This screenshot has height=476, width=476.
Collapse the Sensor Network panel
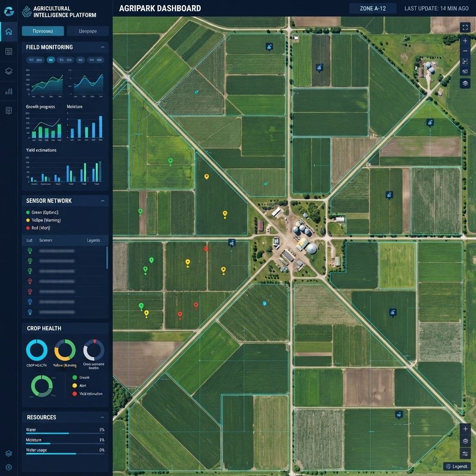tap(103, 201)
